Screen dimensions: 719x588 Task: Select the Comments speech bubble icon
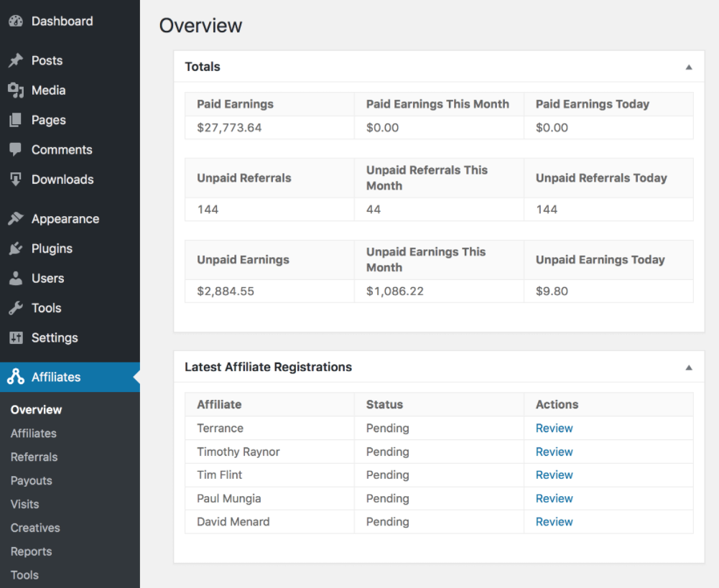[x=16, y=150]
